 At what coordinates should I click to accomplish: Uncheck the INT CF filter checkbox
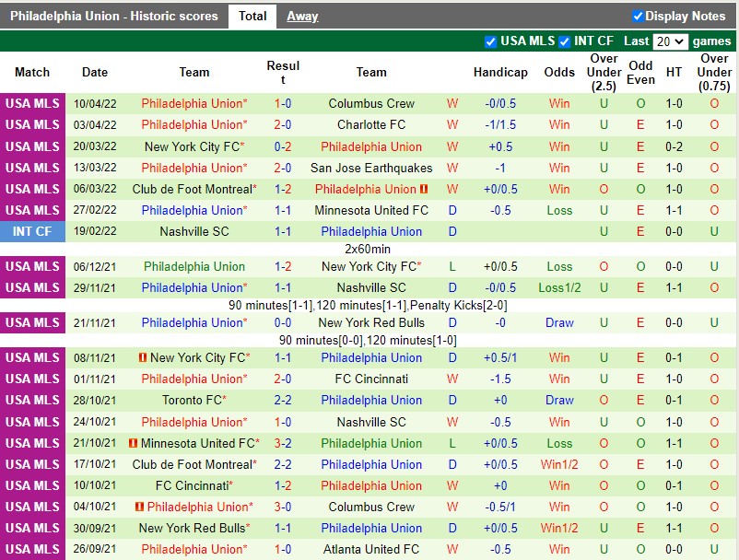564,42
